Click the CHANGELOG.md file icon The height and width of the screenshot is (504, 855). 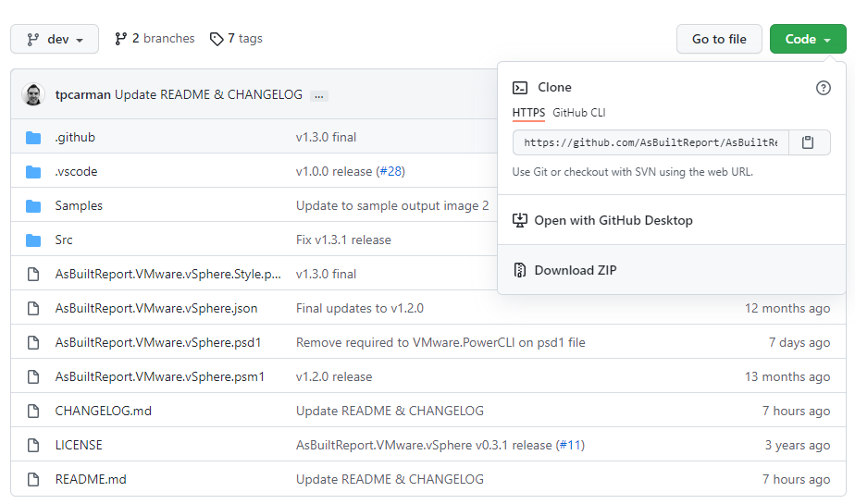[33, 411]
